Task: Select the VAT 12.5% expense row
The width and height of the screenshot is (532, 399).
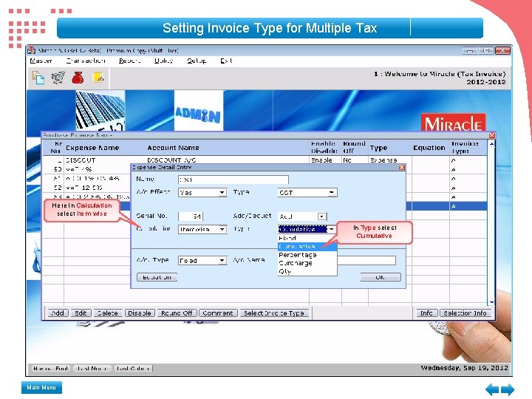Action: click(84, 188)
